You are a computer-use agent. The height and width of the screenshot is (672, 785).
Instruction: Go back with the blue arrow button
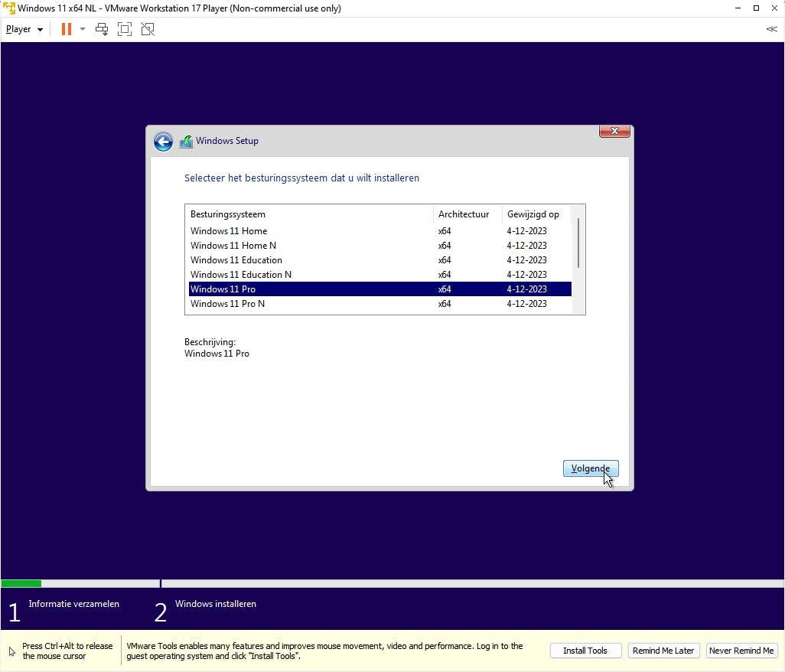[x=163, y=142]
